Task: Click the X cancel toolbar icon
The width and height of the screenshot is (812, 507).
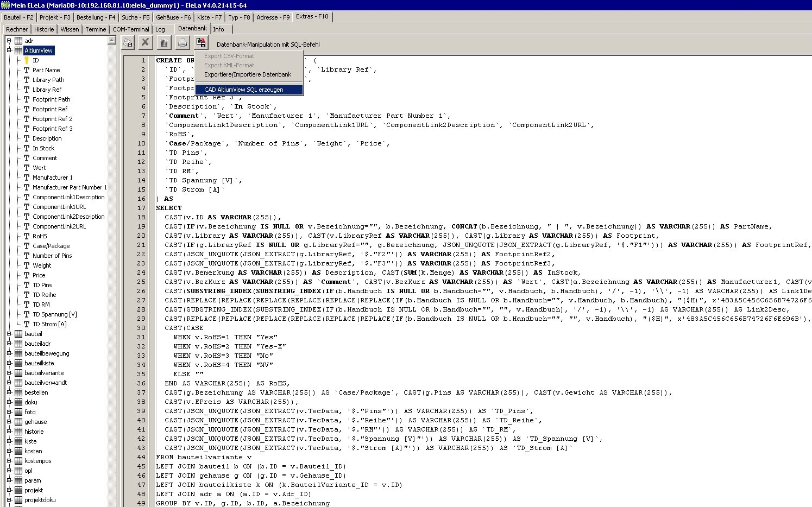Action: point(145,42)
